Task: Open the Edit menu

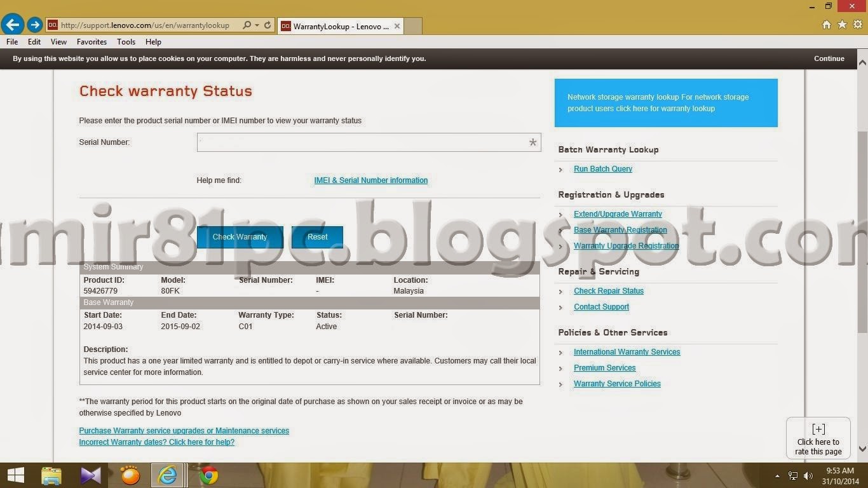Action: pos(34,42)
